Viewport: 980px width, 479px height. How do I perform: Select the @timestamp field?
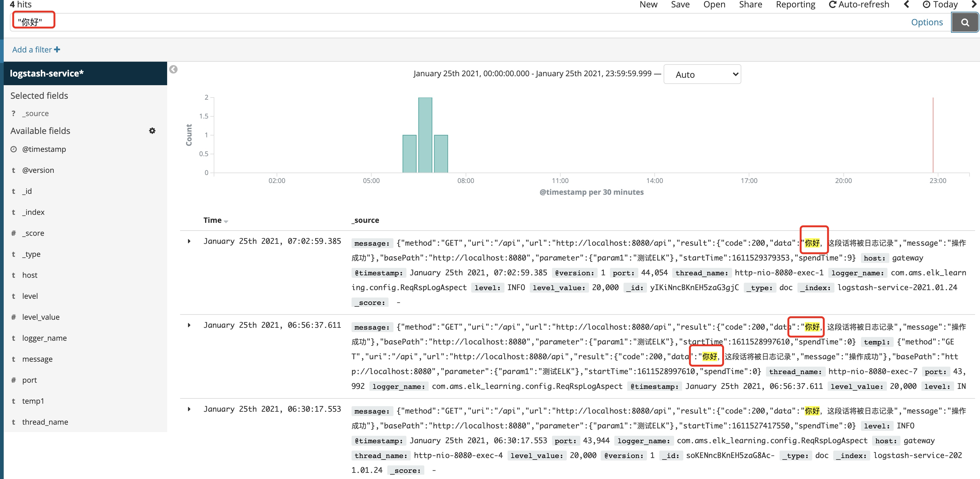[44, 149]
